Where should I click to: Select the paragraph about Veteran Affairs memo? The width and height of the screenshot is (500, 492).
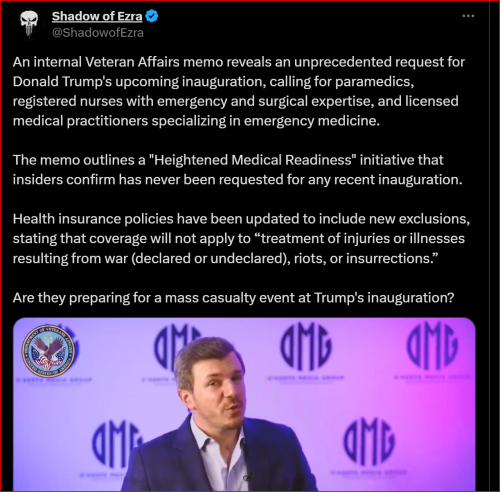click(x=239, y=91)
